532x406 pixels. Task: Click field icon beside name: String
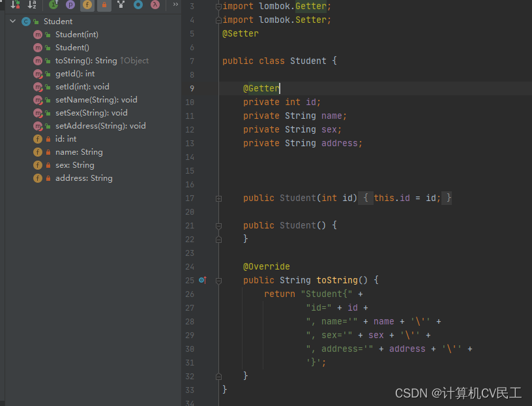(x=38, y=152)
